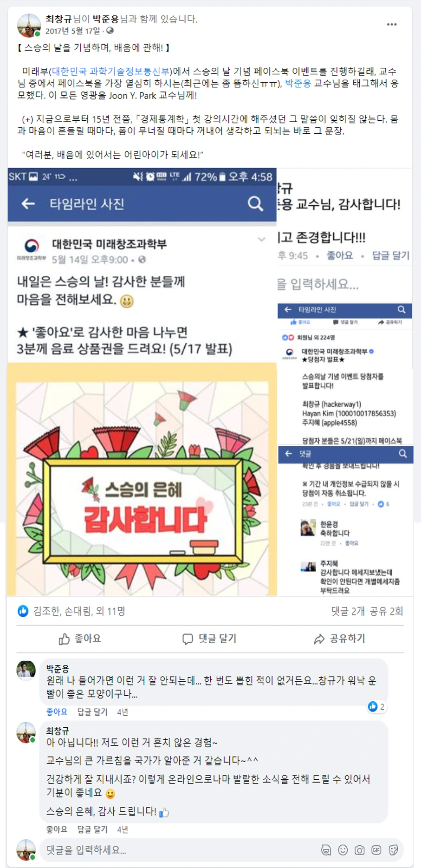Open the three-dot post options menu
421x868 pixels.
pyautogui.click(x=392, y=25)
